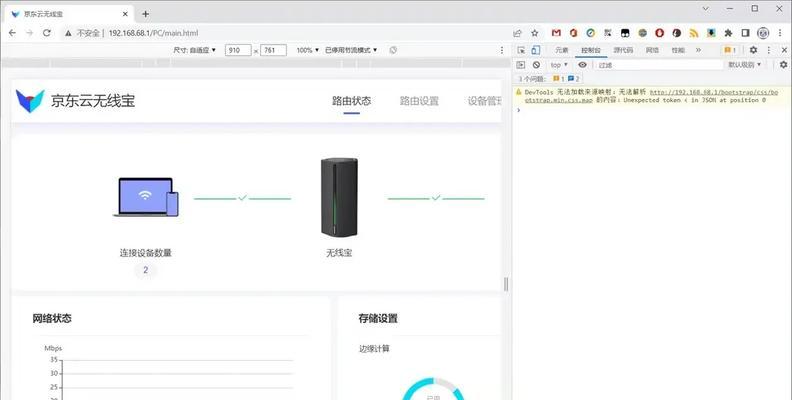Click the bootstrap.min.css.map link in console
The image size is (792, 400).
click(x=649, y=96)
